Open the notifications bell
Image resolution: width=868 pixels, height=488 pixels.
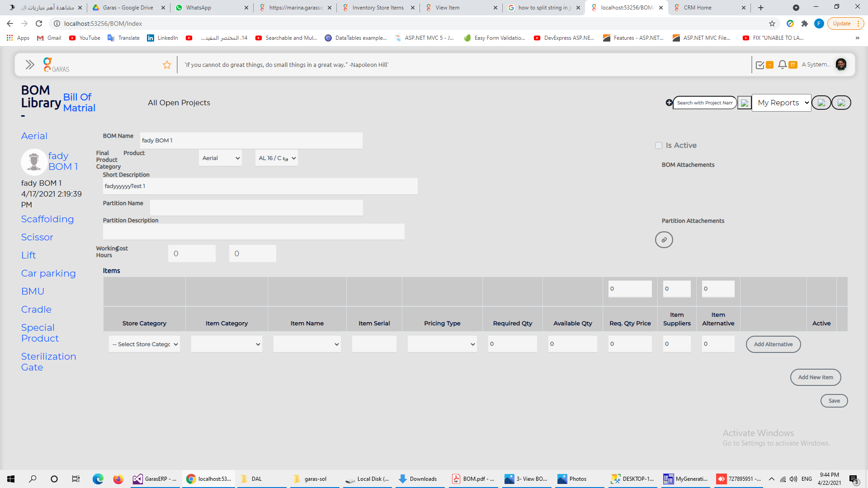coord(782,65)
